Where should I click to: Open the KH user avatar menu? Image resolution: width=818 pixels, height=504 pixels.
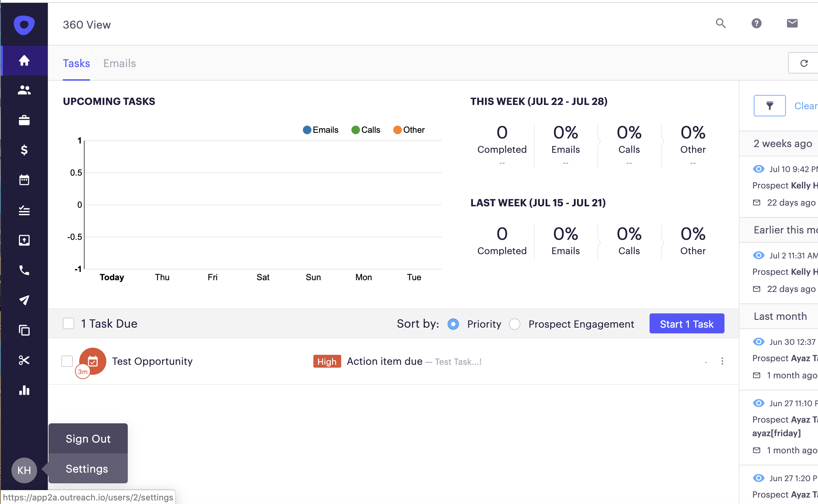(x=24, y=470)
